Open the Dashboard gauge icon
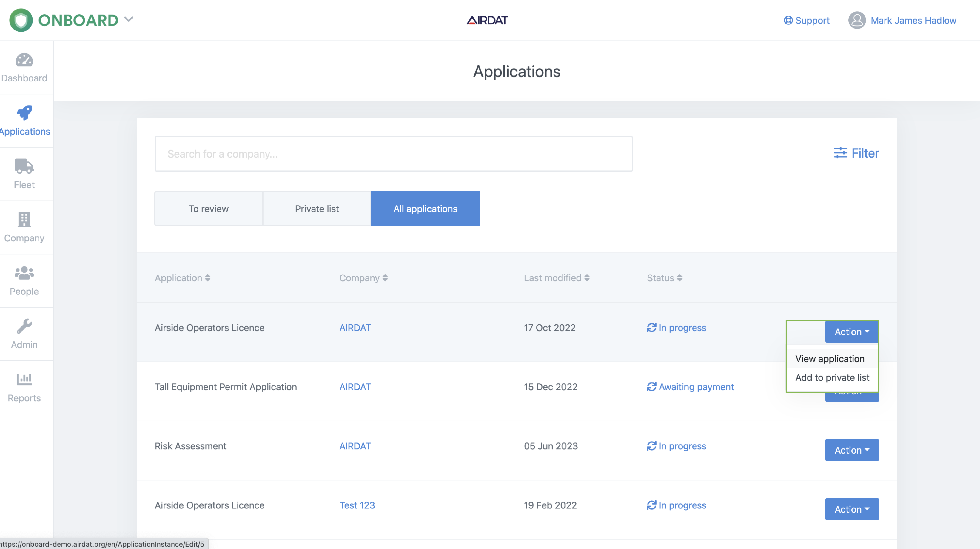The image size is (980, 549). 24,60
